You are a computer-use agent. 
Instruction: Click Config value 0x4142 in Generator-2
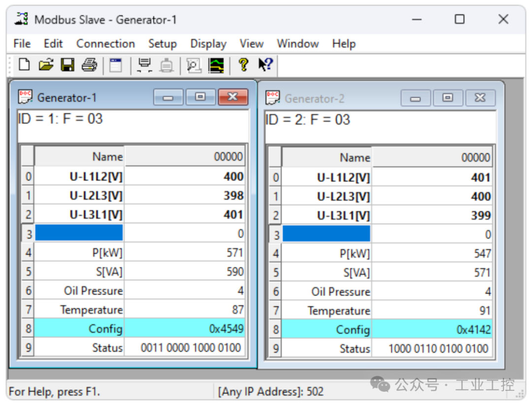474,329
